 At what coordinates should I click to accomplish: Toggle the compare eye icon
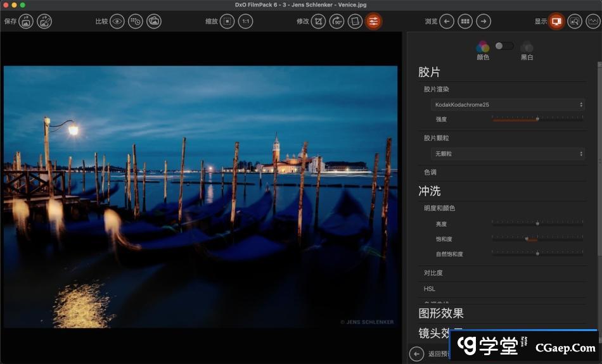tap(117, 21)
